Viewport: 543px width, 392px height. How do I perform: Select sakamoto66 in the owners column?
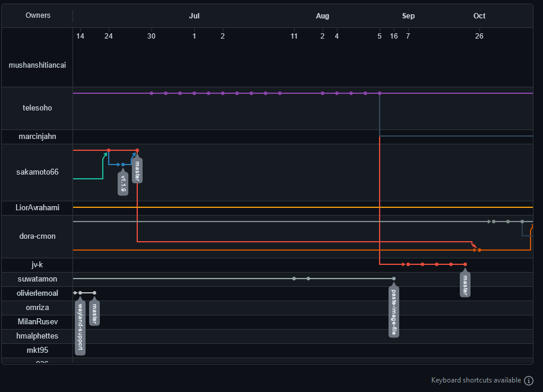pos(37,172)
